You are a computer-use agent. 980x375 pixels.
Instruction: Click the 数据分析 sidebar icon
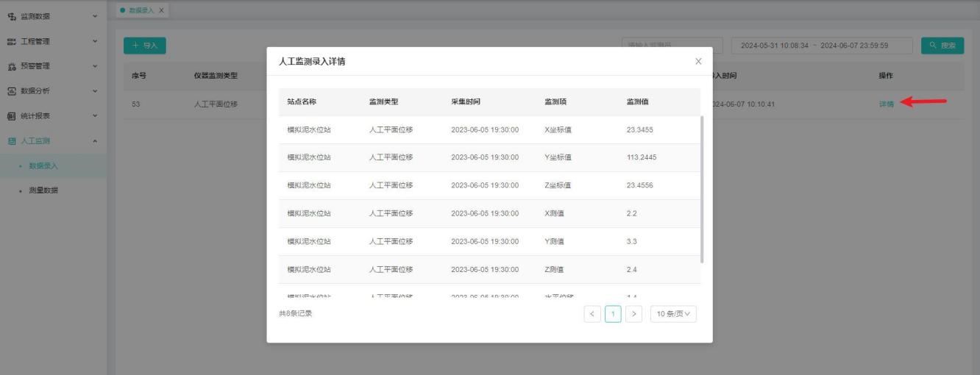pos(11,91)
